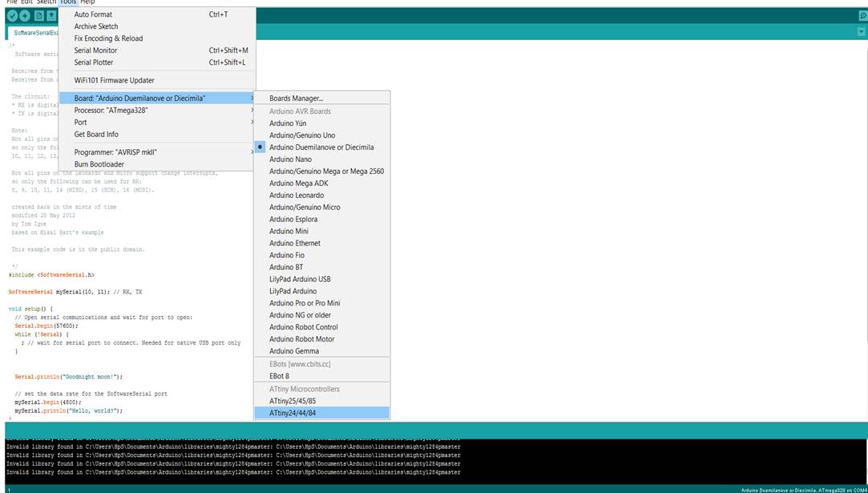Choose Auto Format from Tools menu
868x493 pixels.
(x=156, y=14)
